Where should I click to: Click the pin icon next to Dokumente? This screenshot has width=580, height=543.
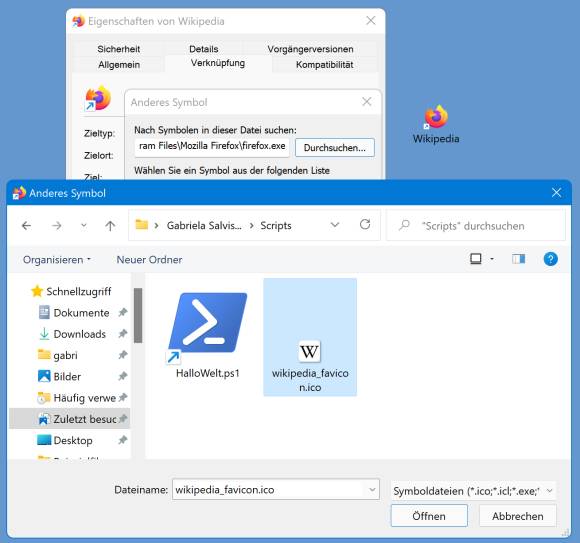click(123, 313)
